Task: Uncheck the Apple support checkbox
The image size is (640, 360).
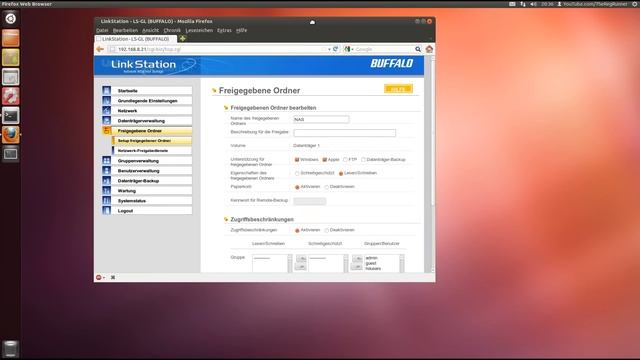Action: (324, 160)
